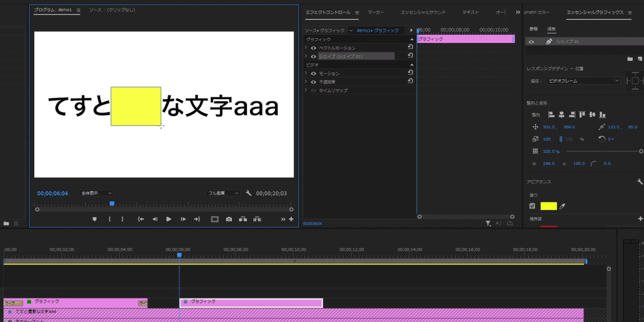Align horizontal center icon
Viewport: 644px width, 322px height.
tap(561, 114)
